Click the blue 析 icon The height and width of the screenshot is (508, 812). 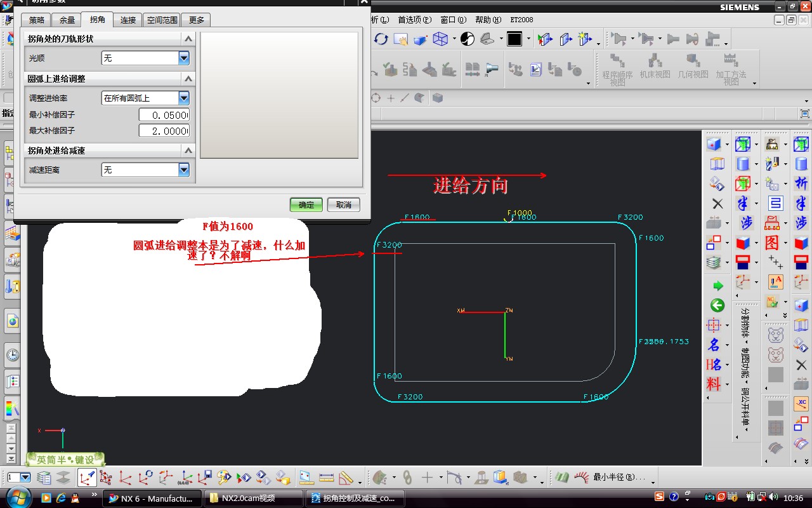coord(801,184)
